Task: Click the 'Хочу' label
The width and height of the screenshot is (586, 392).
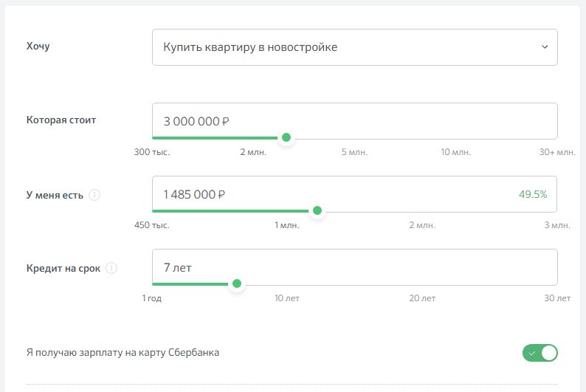Action: pos(38,47)
